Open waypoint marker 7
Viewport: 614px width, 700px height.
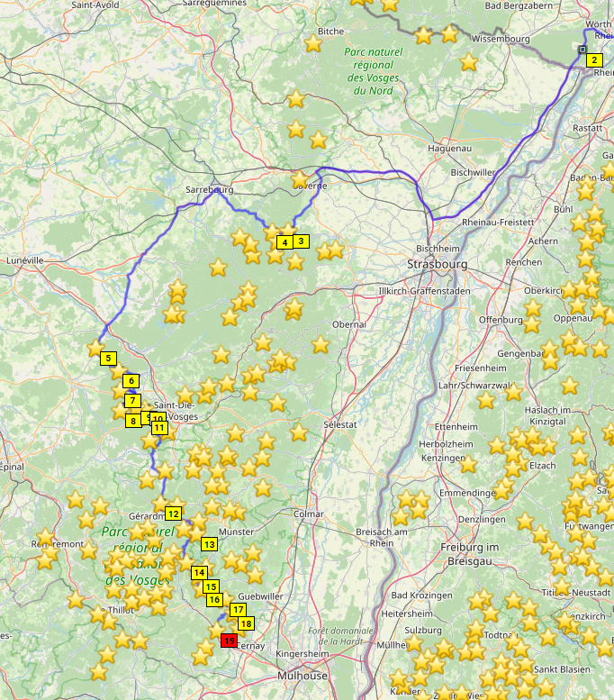tap(132, 401)
